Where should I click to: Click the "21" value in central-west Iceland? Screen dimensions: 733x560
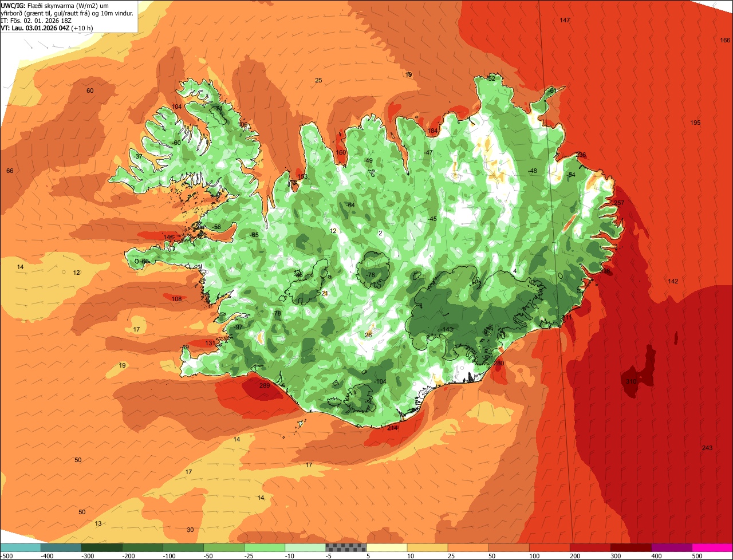click(x=325, y=293)
